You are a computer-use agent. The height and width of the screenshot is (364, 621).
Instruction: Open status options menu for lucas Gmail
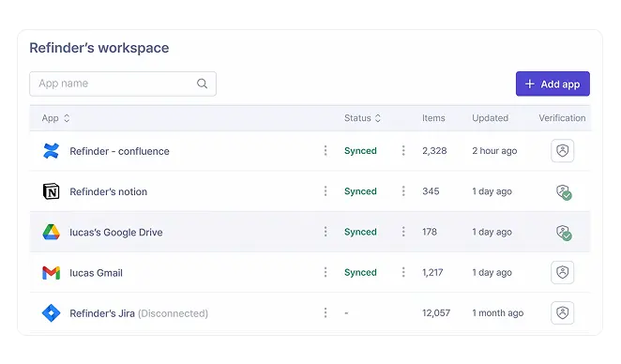(x=403, y=272)
